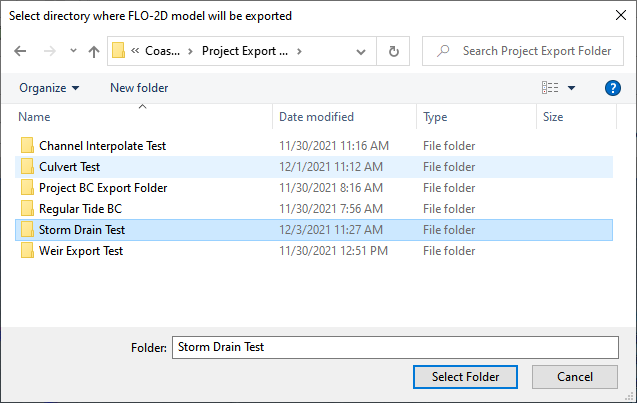Create a New folder
Screen dimensions: 637x403
139,88
